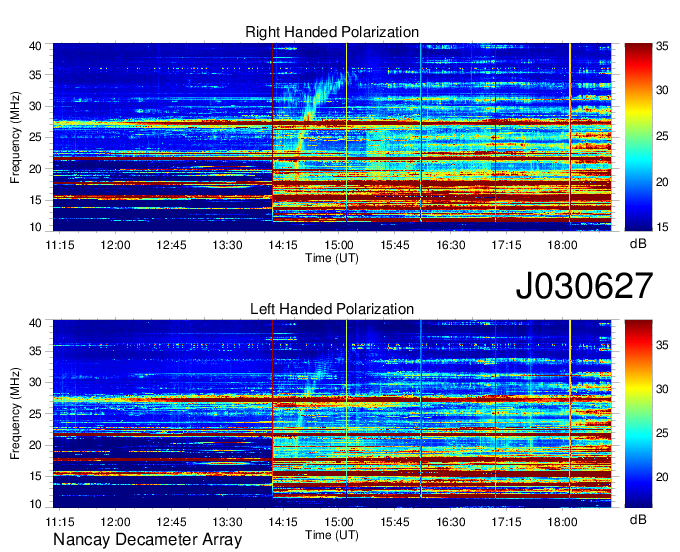Click 12:45 time tick on Right Handed plot
The width and height of the screenshot is (680, 552).
tap(171, 245)
